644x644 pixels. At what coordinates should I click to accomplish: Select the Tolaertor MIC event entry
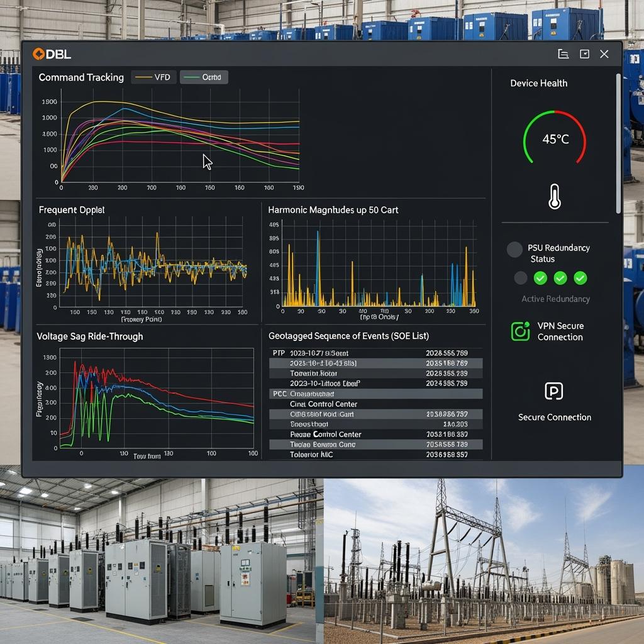pyautogui.click(x=311, y=454)
